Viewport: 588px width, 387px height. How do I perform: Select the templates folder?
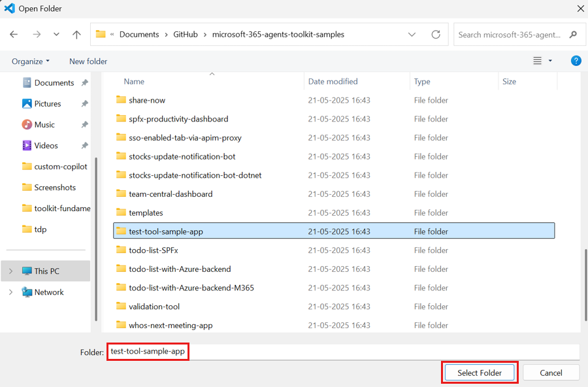click(x=146, y=213)
